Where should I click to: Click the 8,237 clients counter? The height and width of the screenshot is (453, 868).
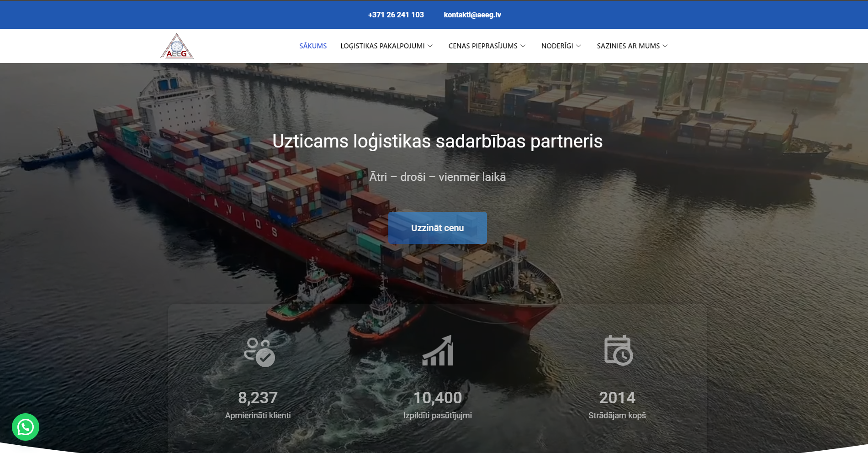click(x=258, y=398)
